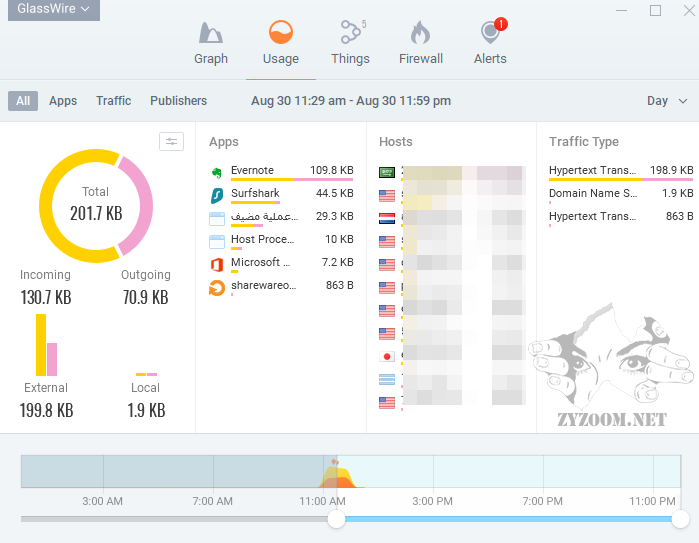Open Alerts with the red badge
Image resolution: width=699 pixels, height=543 pixels.
click(491, 31)
